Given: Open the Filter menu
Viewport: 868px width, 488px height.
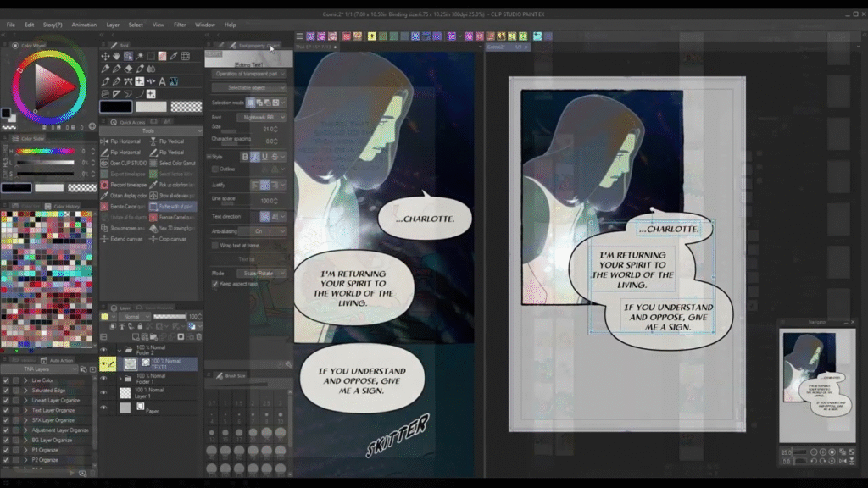Looking at the screenshot, I should coord(180,25).
